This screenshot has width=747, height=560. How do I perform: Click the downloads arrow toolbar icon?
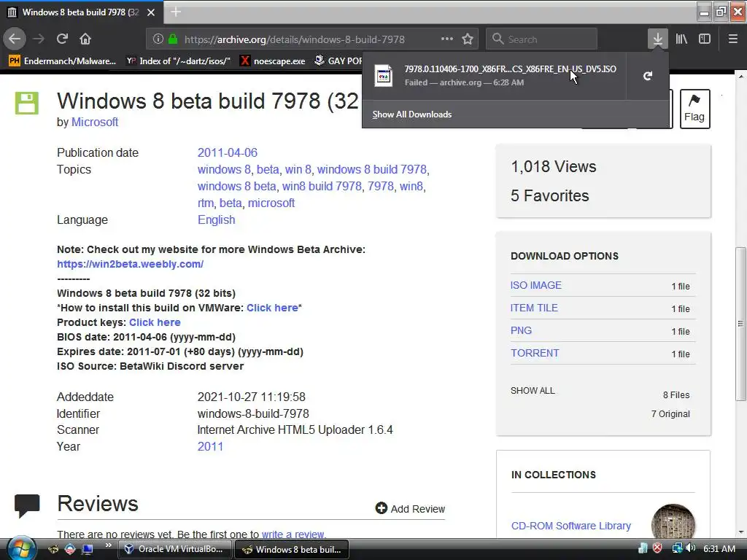(x=657, y=39)
